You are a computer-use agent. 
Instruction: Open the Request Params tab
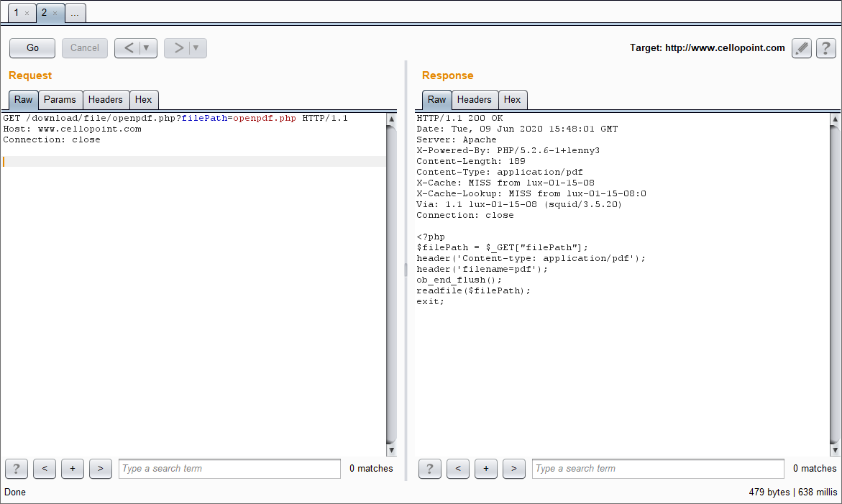tap(60, 99)
